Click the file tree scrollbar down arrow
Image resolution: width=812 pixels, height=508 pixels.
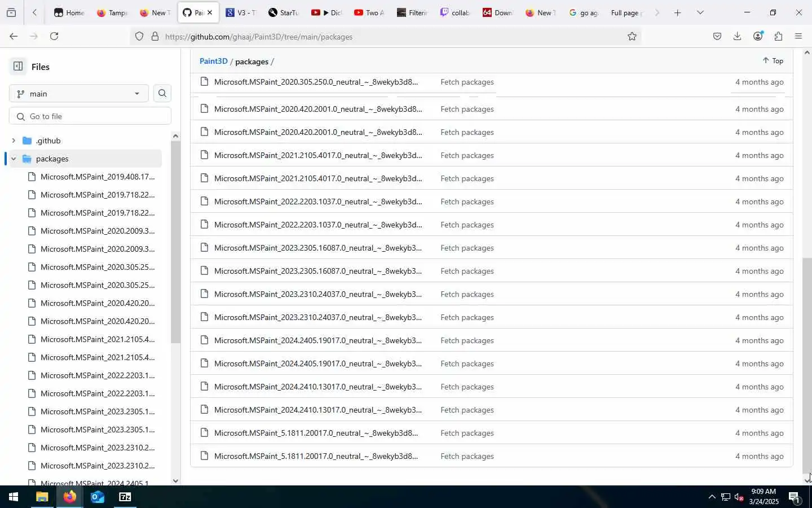pos(175,481)
